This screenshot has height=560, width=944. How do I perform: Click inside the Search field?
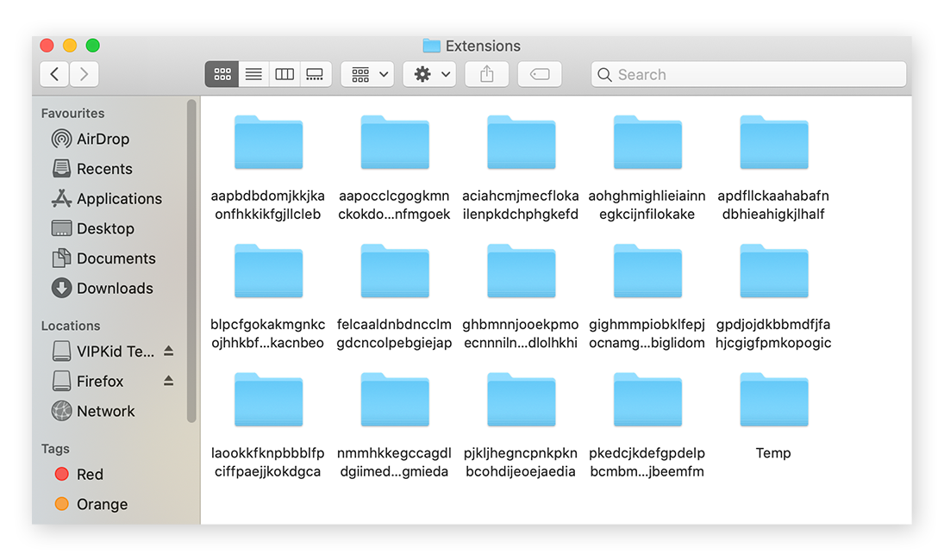click(747, 74)
